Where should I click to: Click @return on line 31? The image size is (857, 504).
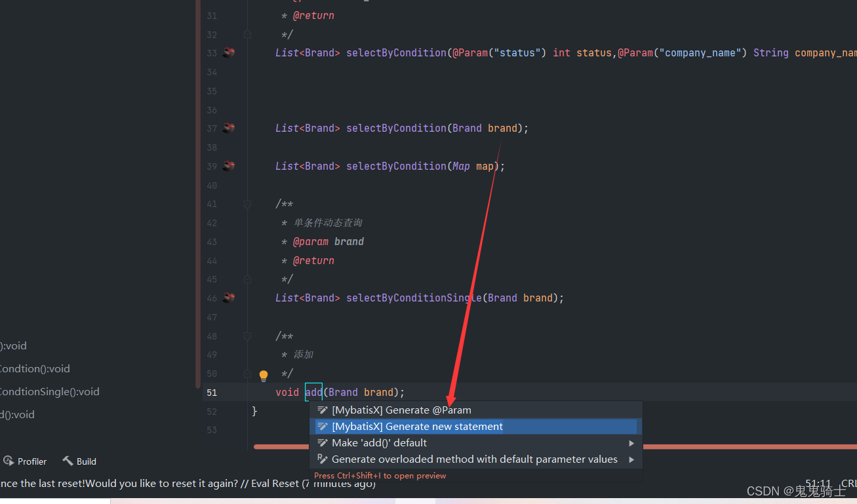313,15
